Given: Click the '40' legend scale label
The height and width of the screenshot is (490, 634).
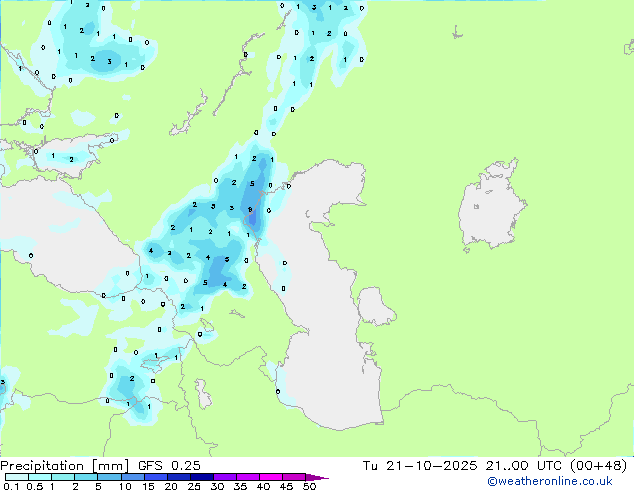Looking at the screenshot, I should pos(263,486).
